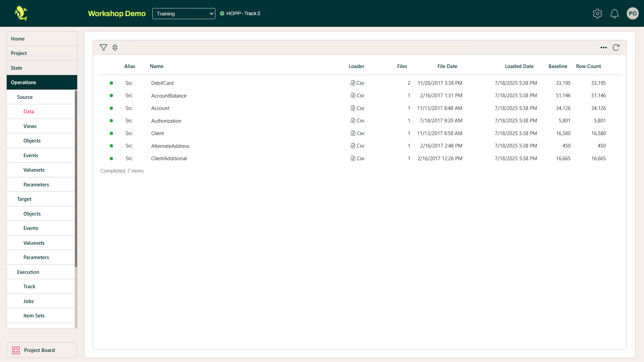Screen dimensions: 644x362
Task: Click the PO user avatar
Action: 633,13
